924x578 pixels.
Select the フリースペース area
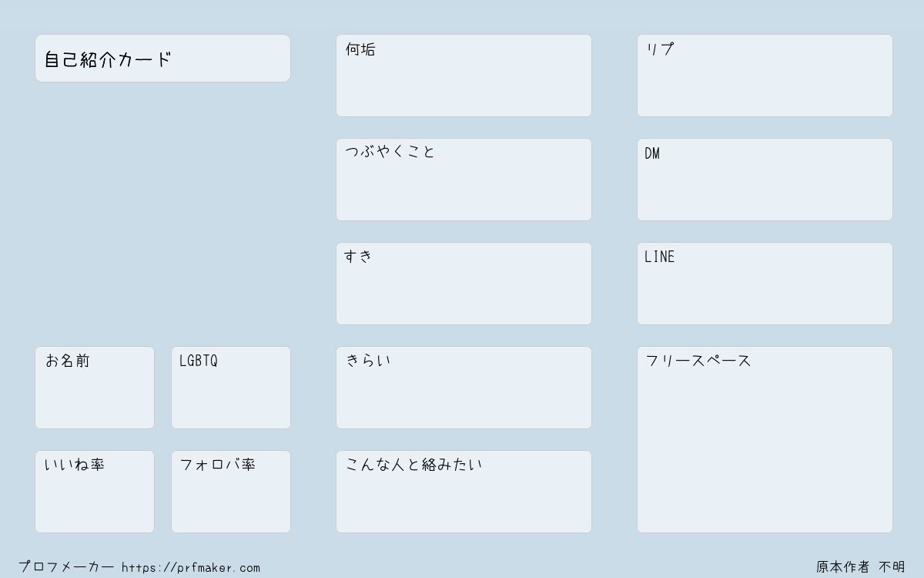(765, 439)
